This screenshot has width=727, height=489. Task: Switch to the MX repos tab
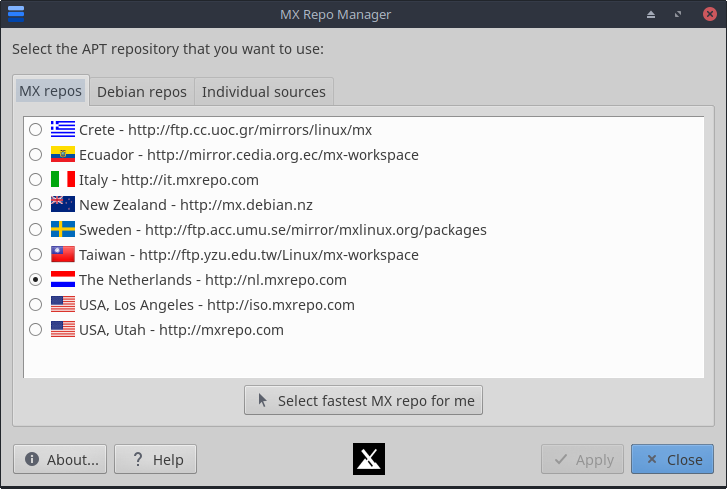51,91
